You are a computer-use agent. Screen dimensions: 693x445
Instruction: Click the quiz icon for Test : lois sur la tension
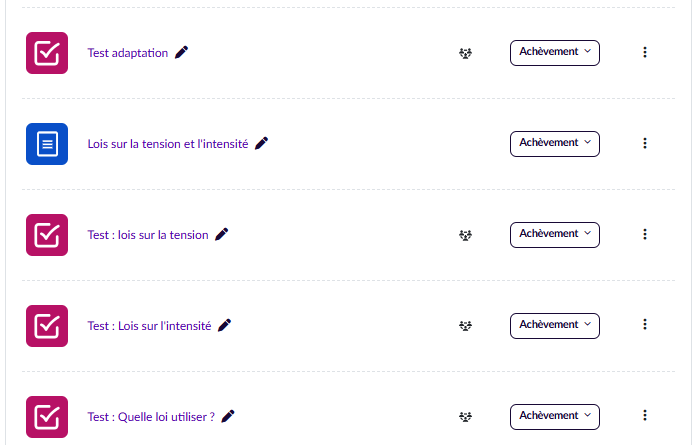(x=47, y=235)
